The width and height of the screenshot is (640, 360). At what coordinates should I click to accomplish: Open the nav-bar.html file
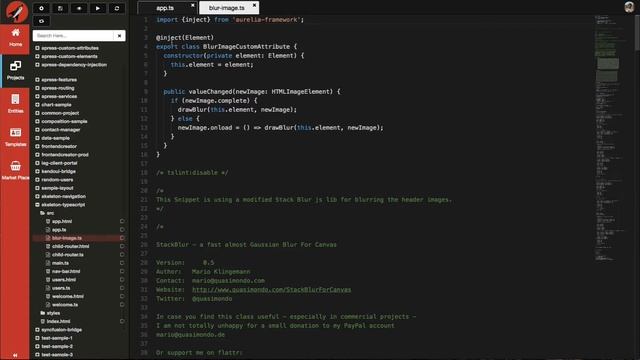coord(66,271)
